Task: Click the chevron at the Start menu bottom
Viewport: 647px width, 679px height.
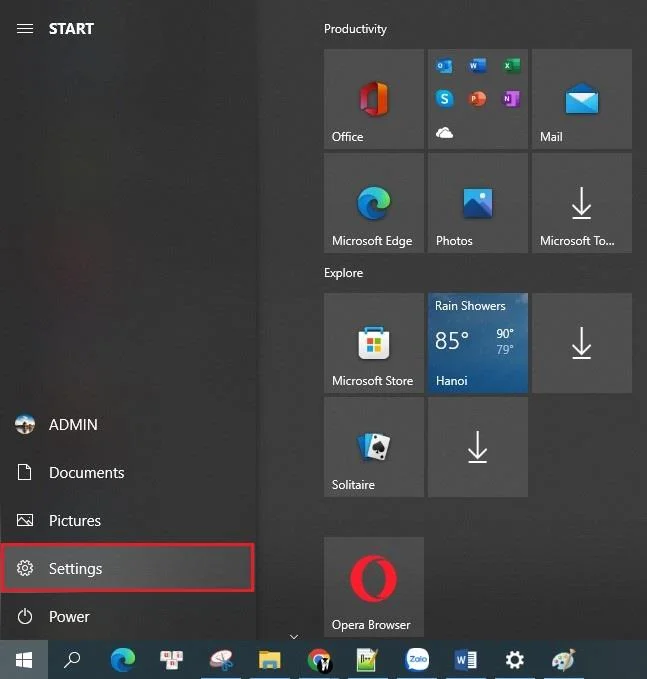Action: 294,637
